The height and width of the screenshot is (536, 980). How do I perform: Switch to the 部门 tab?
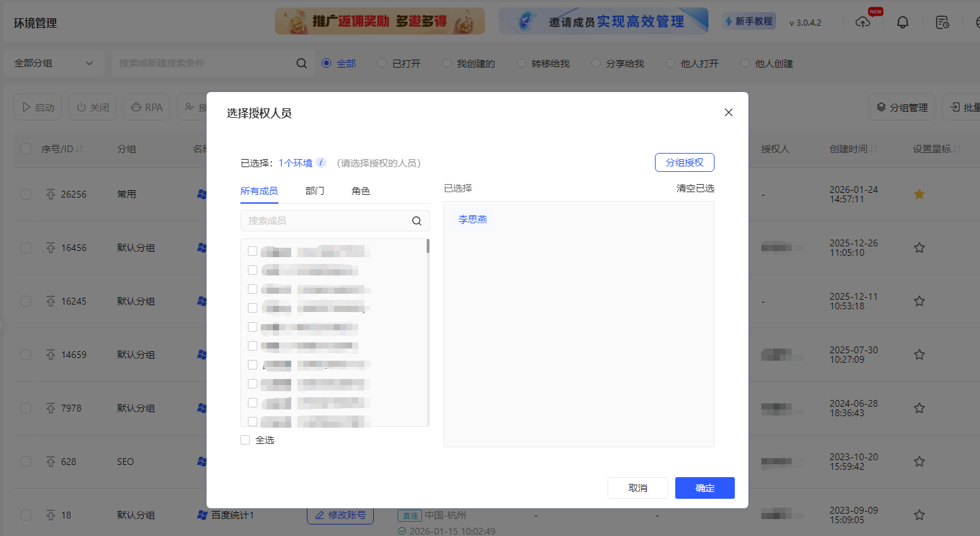[314, 191]
